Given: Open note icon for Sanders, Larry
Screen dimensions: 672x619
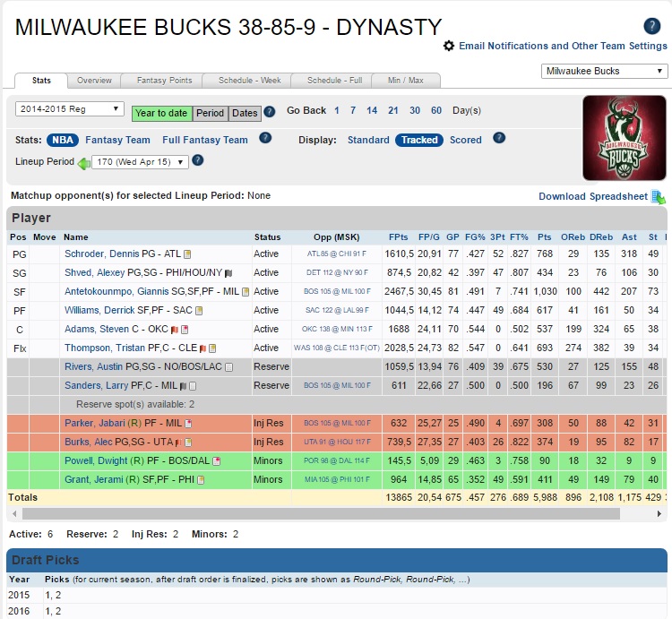Looking at the screenshot, I should [193, 386].
